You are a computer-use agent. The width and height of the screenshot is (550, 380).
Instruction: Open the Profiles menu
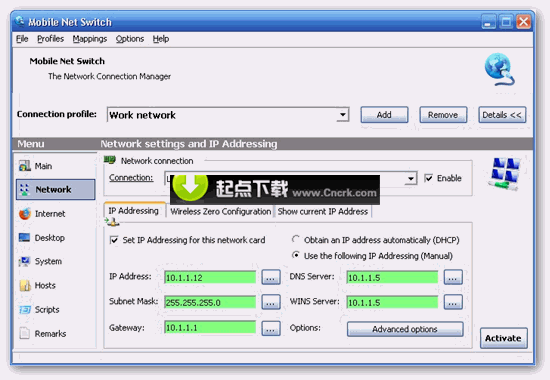pos(51,39)
